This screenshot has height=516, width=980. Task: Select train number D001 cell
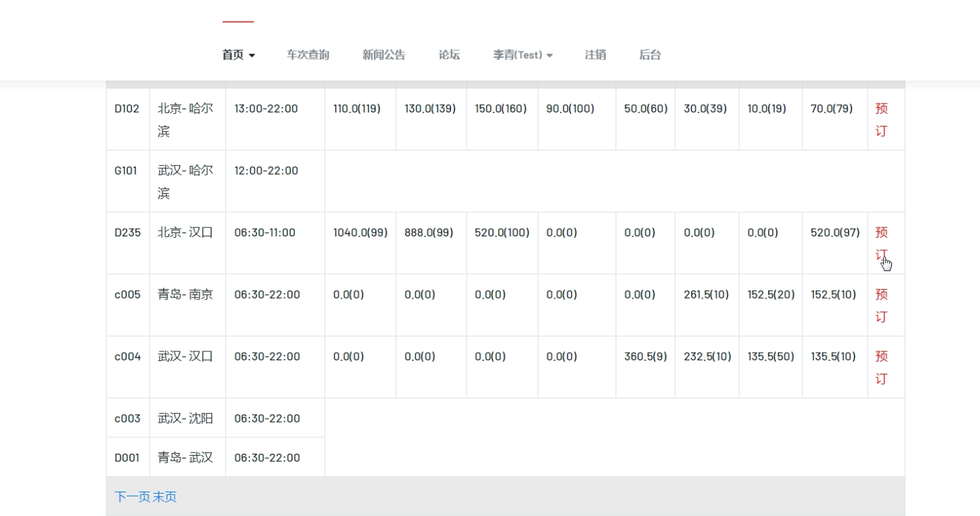(127, 458)
